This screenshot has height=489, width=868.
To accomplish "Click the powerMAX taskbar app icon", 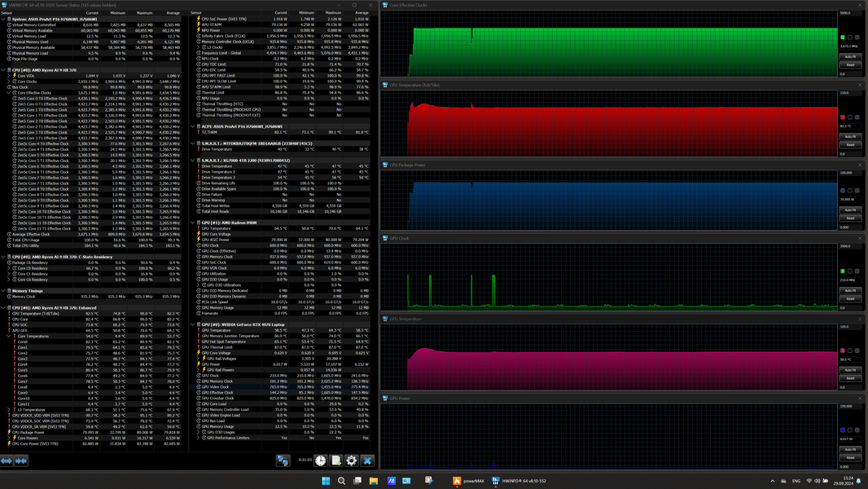I will (x=457, y=481).
